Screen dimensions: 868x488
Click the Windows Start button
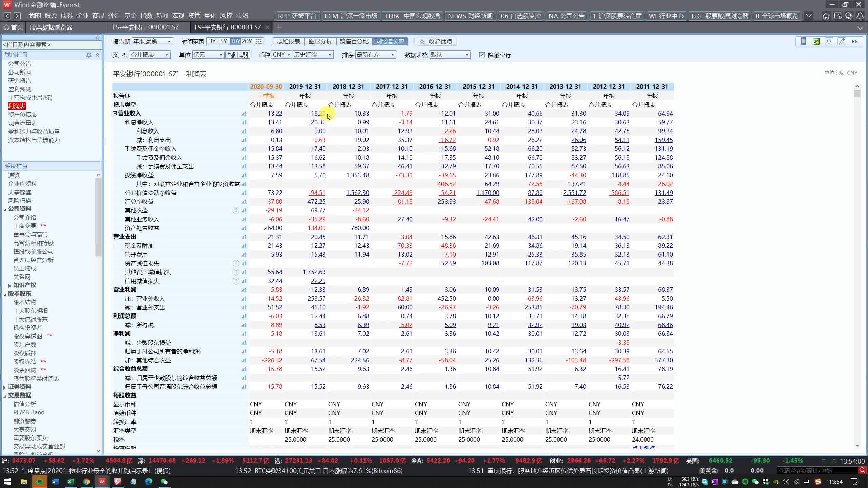(x=7, y=482)
